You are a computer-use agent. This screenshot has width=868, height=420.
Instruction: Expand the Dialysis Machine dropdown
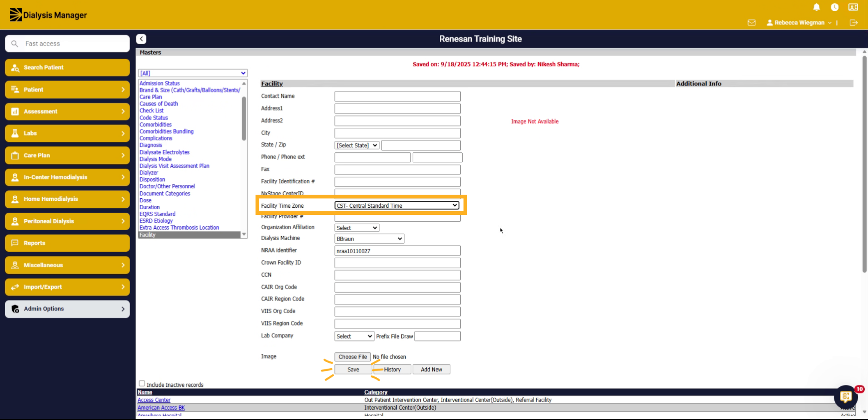(369, 239)
